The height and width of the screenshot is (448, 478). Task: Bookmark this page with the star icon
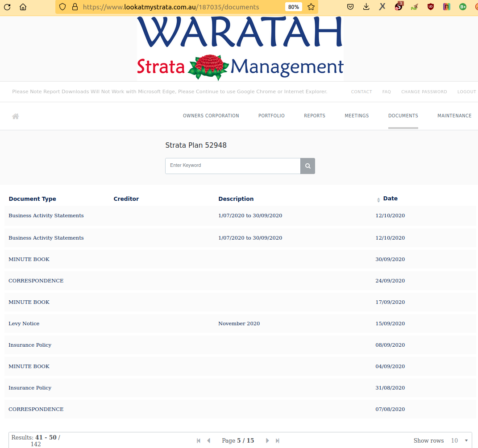point(311,7)
